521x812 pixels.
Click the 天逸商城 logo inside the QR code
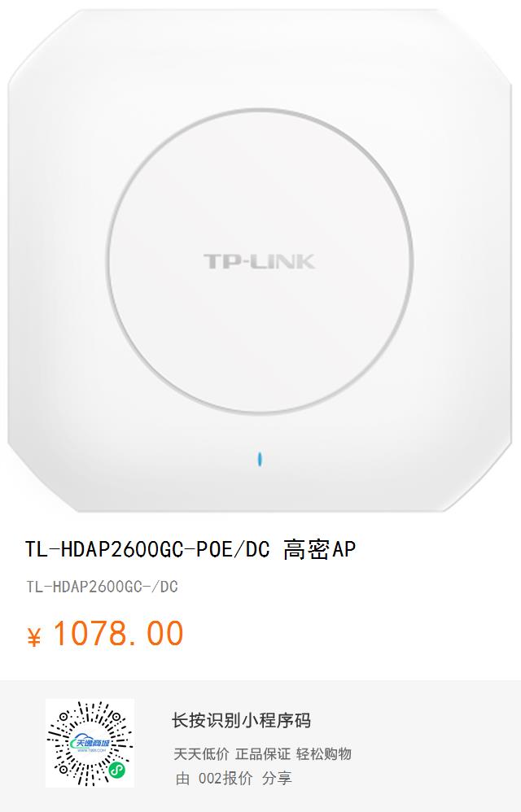click(x=91, y=743)
